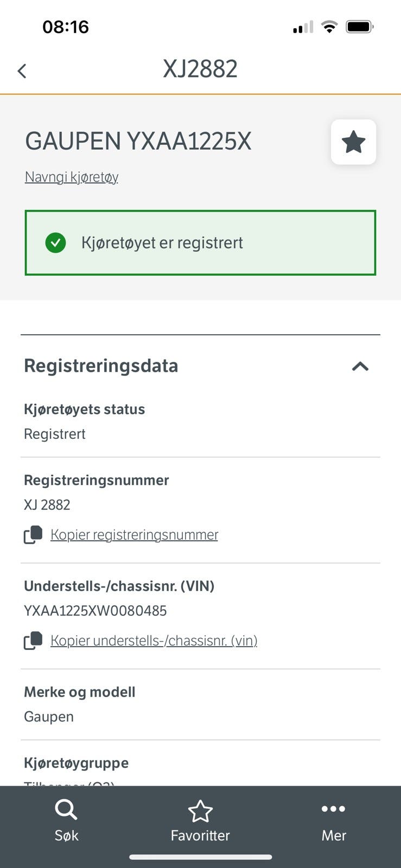
Task: Tap the back arrow icon
Action: coord(22,71)
